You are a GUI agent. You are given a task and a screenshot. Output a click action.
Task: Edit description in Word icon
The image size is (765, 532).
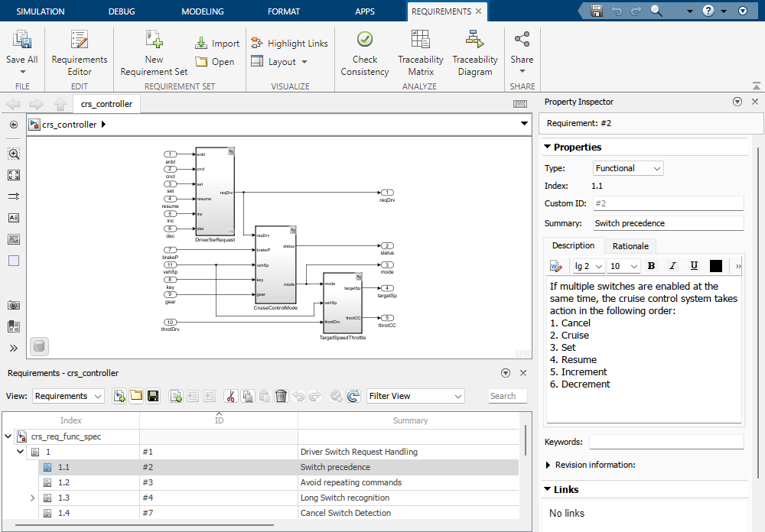[555, 266]
